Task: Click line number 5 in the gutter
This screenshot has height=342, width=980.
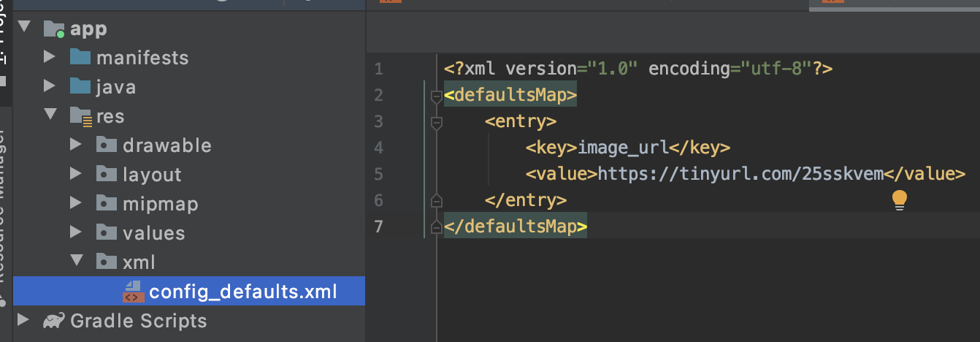Action: [x=378, y=174]
